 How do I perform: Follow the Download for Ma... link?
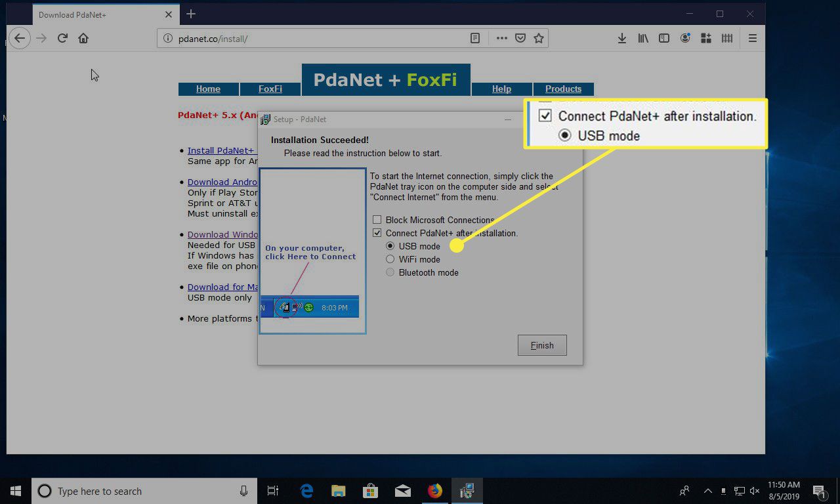(222, 287)
